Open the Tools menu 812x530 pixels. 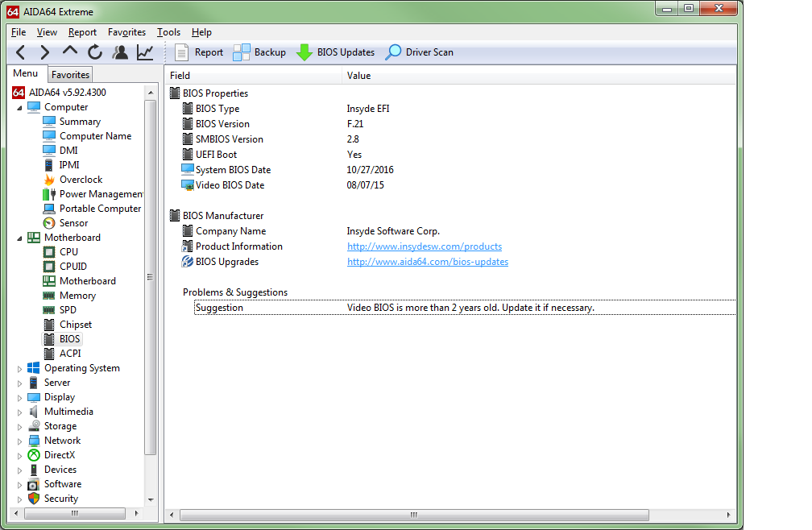[169, 32]
